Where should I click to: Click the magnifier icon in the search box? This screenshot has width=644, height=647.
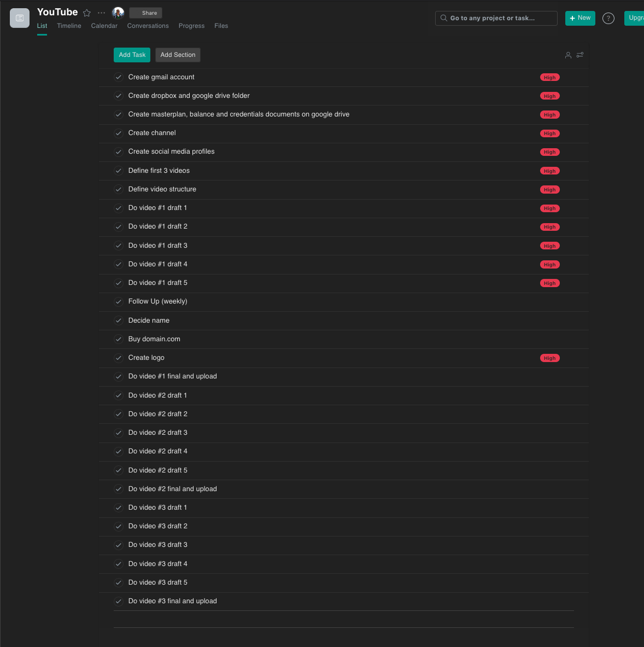point(443,18)
